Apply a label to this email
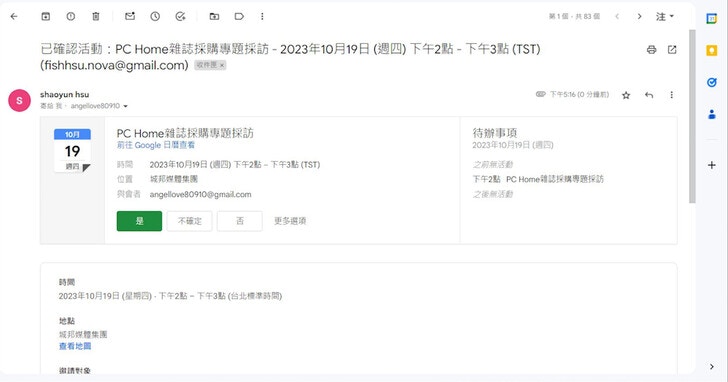Screen dimensions: 728x382 tap(239, 16)
